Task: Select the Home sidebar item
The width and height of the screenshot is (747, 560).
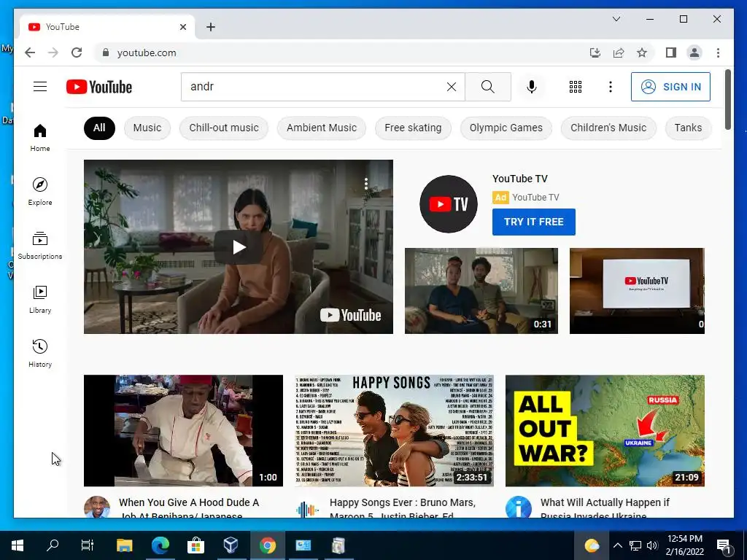Action: [x=40, y=138]
